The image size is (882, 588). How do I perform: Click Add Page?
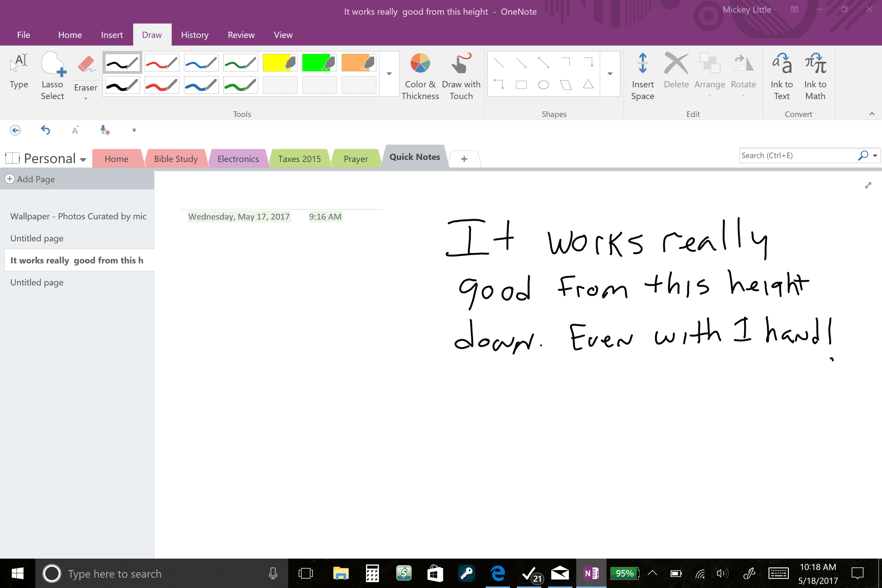click(x=31, y=179)
